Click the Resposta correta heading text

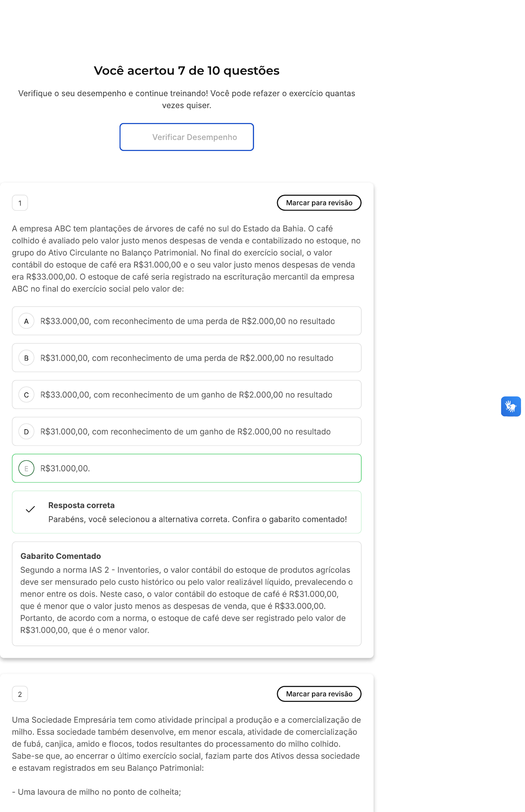(81, 505)
